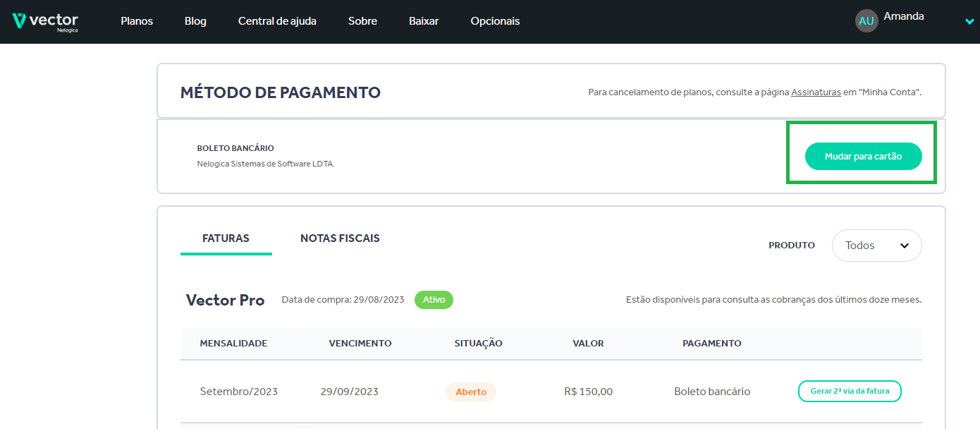The height and width of the screenshot is (429, 980).
Task: Select the 29/09/2023 due date cell
Action: (x=349, y=392)
